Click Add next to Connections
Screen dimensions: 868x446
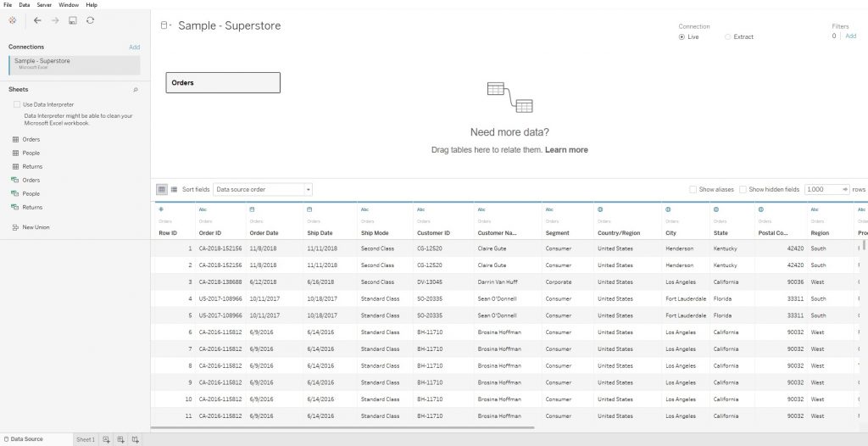135,47
